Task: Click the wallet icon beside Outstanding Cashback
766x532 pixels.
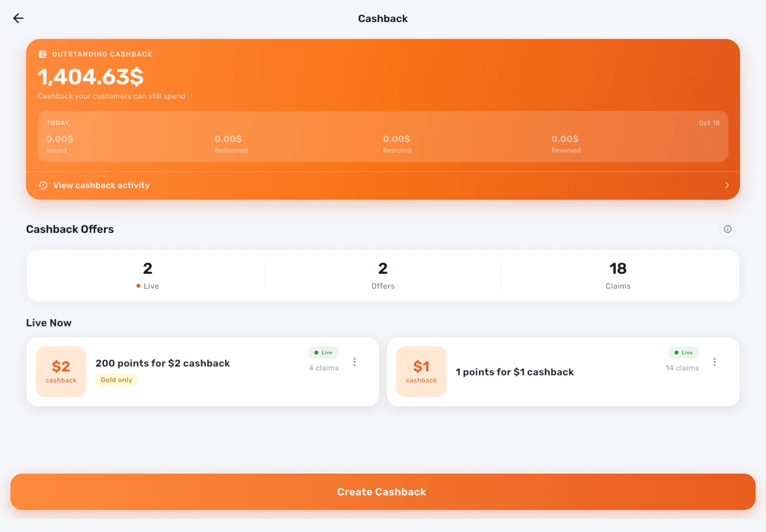Action: click(43, 54)
